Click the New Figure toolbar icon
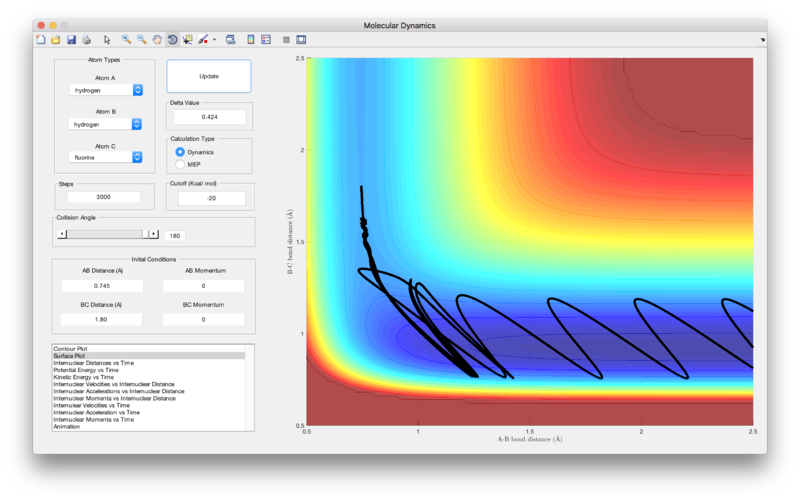This screenshot has width=800, height=501. coord(41,39)
